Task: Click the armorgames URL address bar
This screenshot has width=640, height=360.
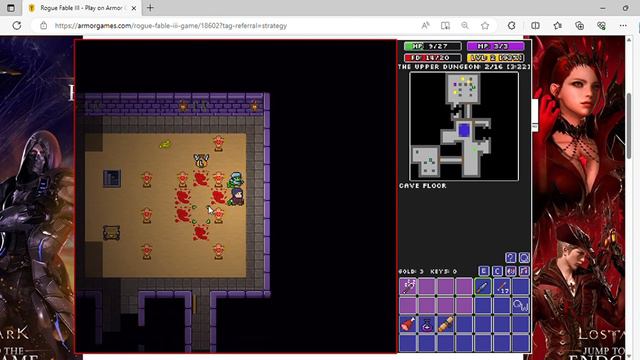Action: click(x=171, y=26)
